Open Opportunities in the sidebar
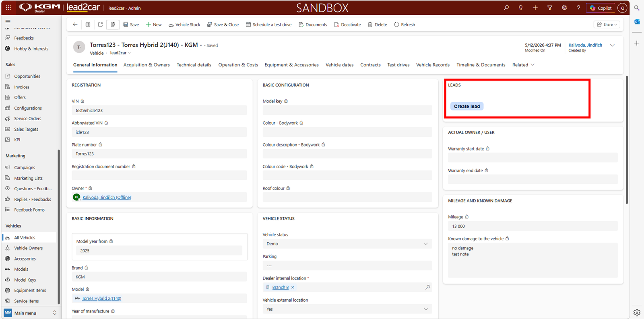Image resolution: width=644 pixels, height=319 pixels. pyautogui.click(x=27, y=76)
